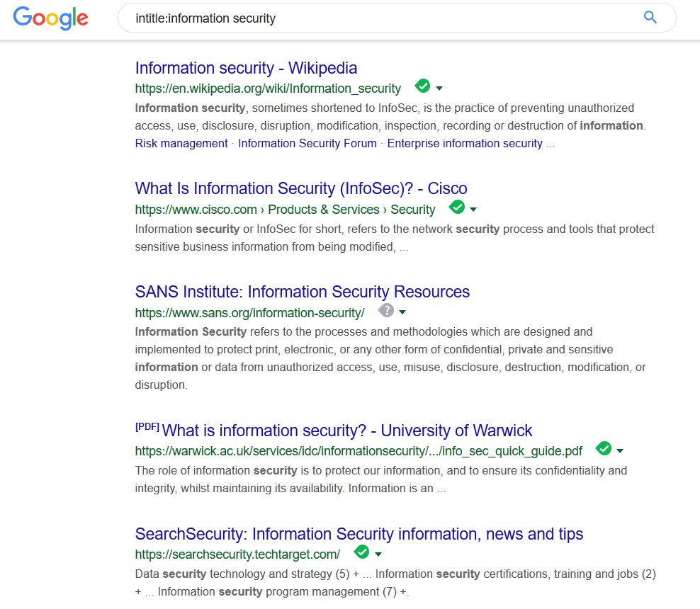
Task: Click the green badge next to the Warwick PDF link
Action: (x=604, y=448)
